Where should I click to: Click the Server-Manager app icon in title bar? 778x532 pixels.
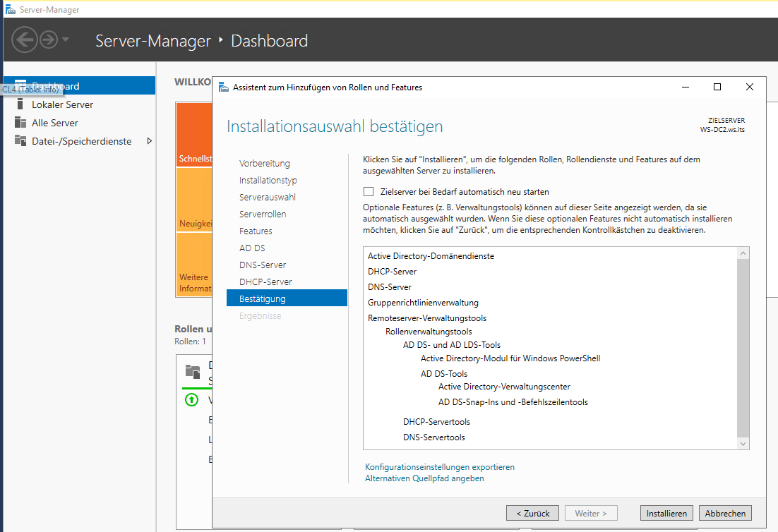click(10, 9)
